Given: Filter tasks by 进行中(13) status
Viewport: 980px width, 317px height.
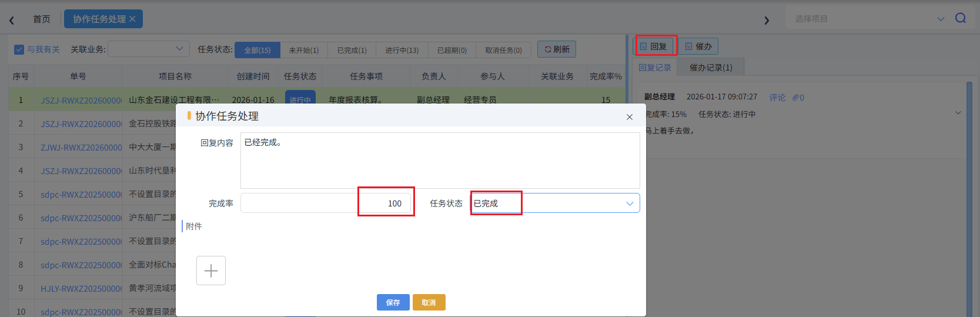Looking at the screenshot, I should [x=402, y=50].
